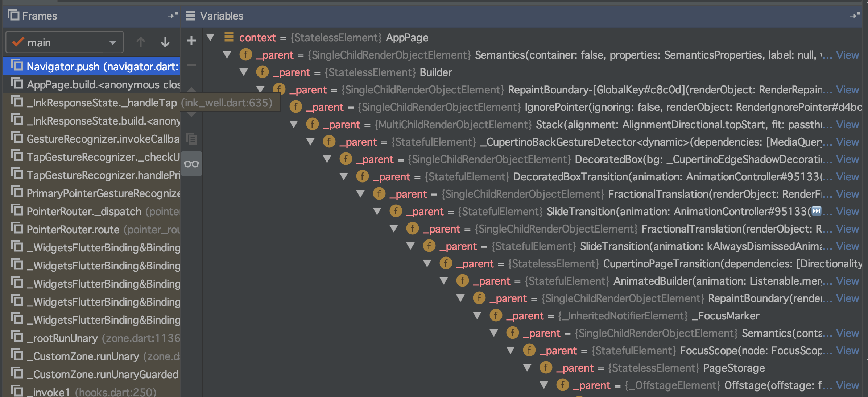This screenshot has width=868, height=397.
Task: Click the glasses Show Watches icon
Action: 191,164
